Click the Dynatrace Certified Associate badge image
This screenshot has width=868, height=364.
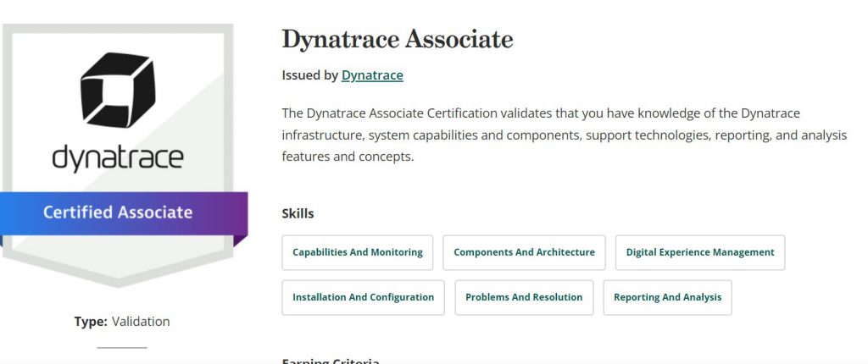pos(123,156)
